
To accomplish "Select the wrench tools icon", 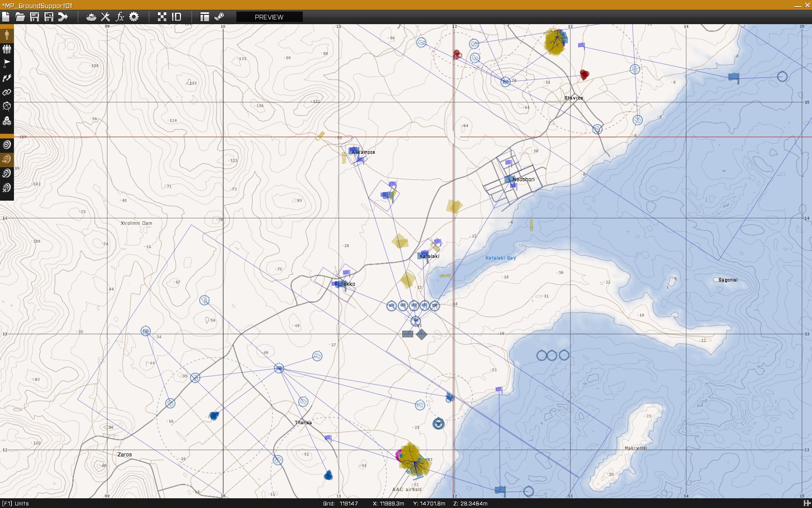I will pos(105,17).
